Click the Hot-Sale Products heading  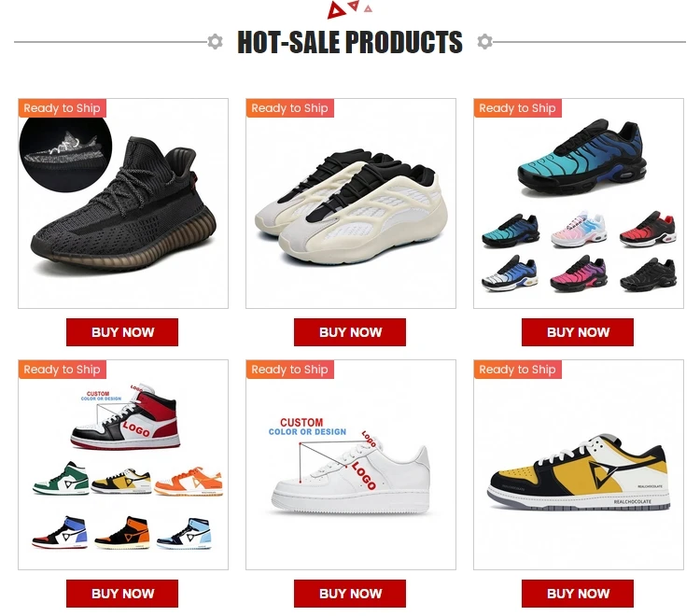click(350, 42)
